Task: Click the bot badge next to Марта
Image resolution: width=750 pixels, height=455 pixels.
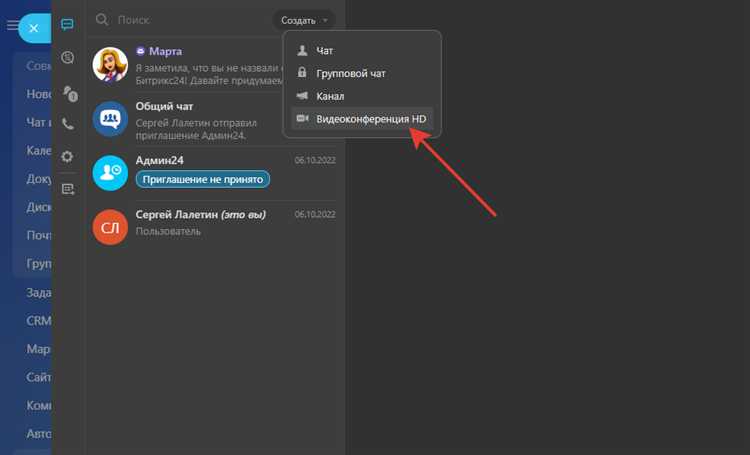Action: pyautogui.click(x=141, y=51)
